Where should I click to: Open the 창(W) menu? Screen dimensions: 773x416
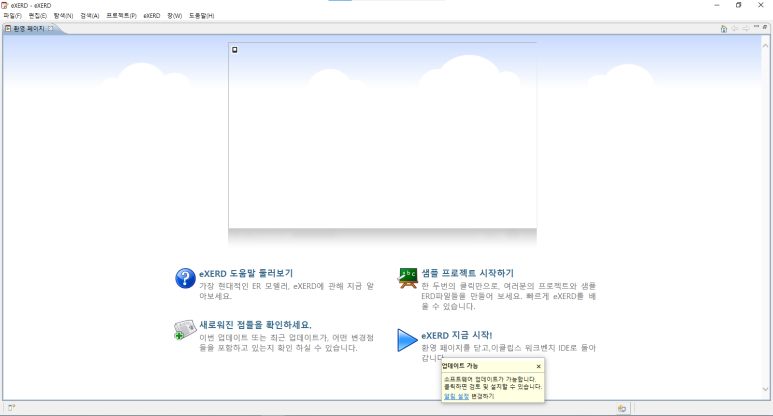(x=175, y=16)
